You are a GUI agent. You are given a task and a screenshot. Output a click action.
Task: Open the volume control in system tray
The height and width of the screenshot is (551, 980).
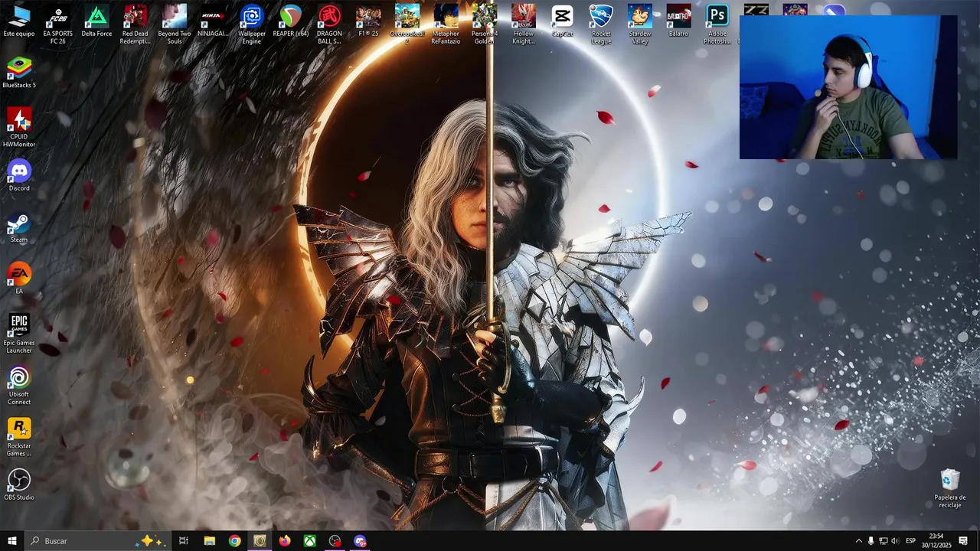click(895, 541)
